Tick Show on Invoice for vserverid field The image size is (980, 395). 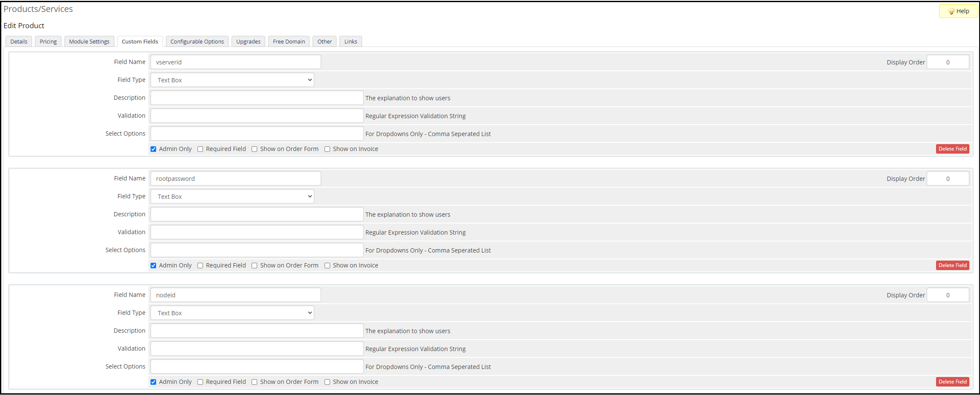point(328,149)
